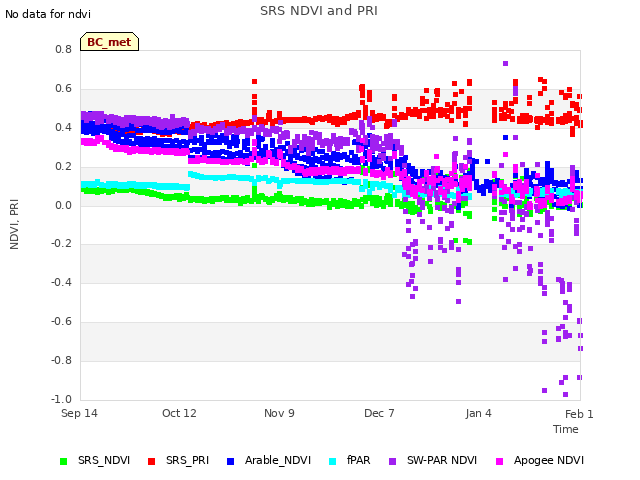This screenshot has width=640, height=480.
Task: Click the blue Arable_NDVI legend swatch
Action: point(230,461)
